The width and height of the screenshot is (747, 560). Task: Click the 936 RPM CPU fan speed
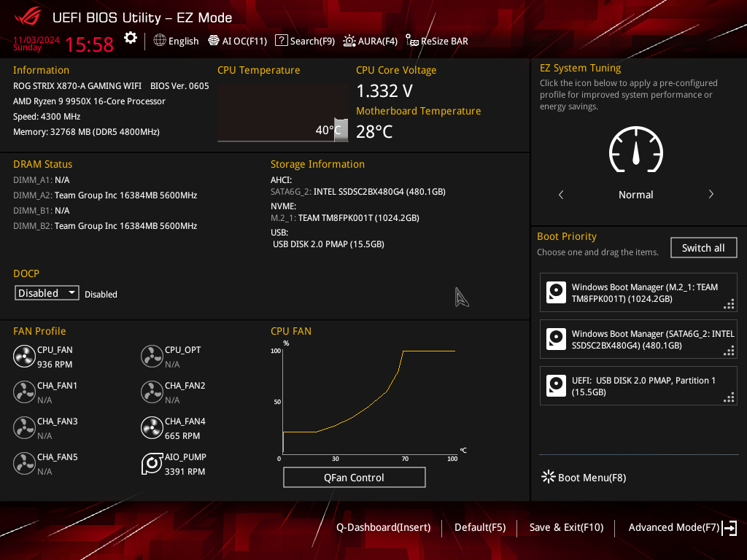(55, 365)
